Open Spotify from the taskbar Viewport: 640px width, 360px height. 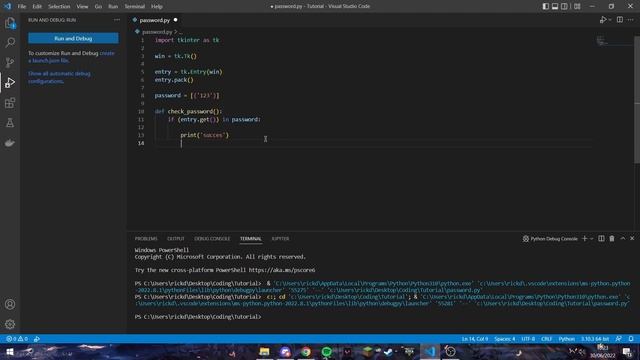pyautogui.click(x=326, y=351)
